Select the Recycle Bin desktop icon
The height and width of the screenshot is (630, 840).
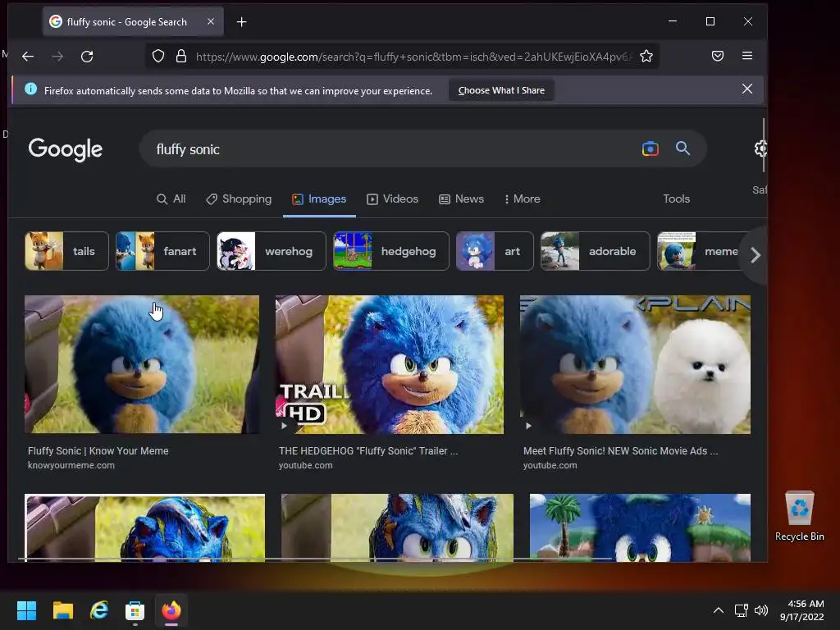click(799, 517)
